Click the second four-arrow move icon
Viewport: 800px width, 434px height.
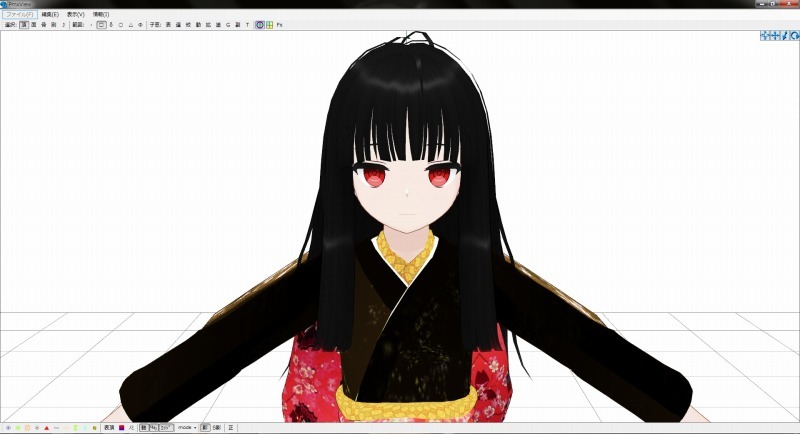point(775,36)
